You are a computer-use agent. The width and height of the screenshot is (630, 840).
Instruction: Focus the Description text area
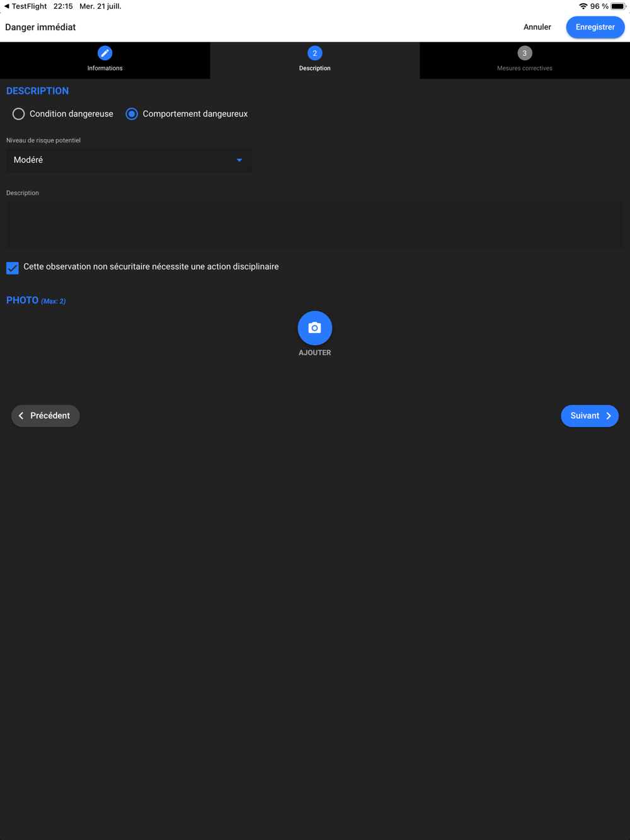pos(315,224)
